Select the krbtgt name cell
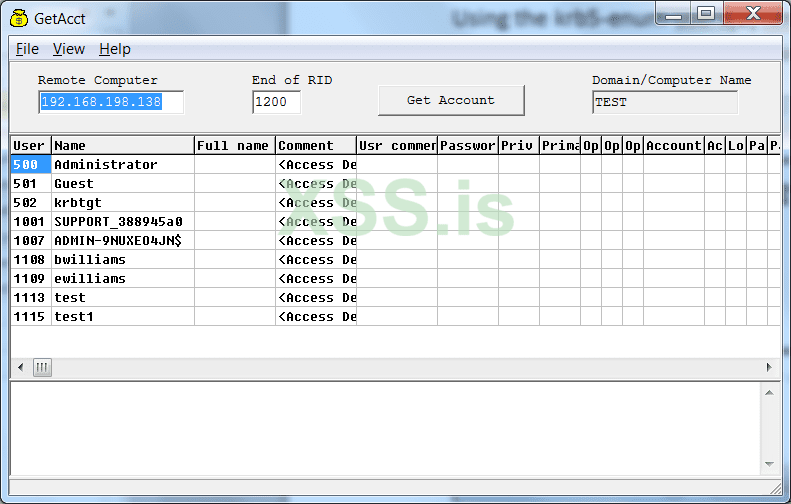Image resolution: width=791 pixels, height=504 pixels. tap(123, 202)
